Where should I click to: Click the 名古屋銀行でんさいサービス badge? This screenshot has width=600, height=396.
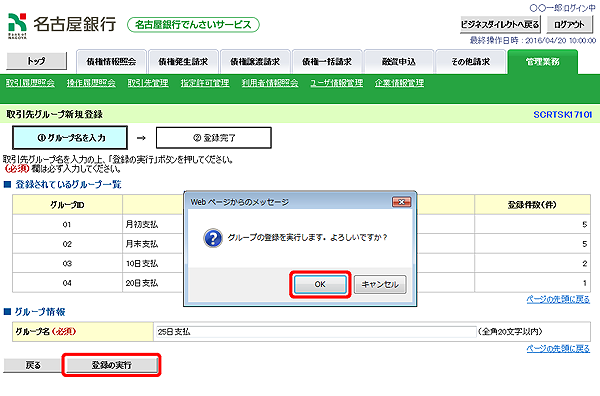click(x=193, y=25)
